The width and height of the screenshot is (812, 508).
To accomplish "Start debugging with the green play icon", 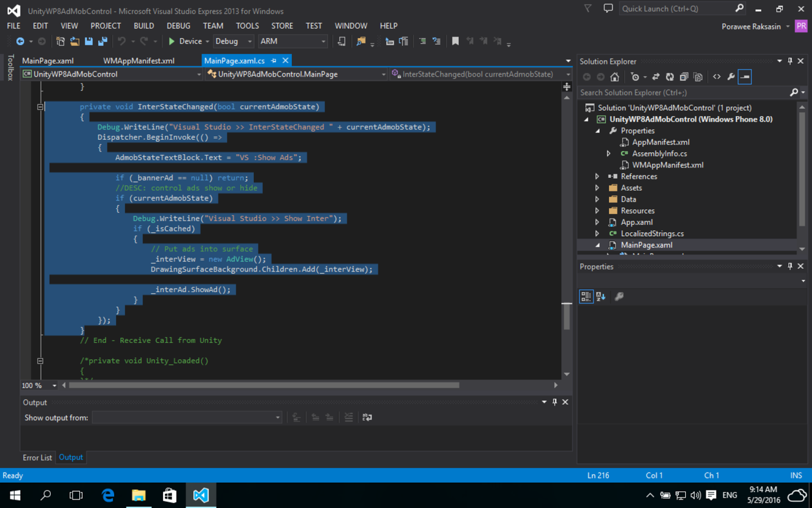I will [x=172, y=41].
